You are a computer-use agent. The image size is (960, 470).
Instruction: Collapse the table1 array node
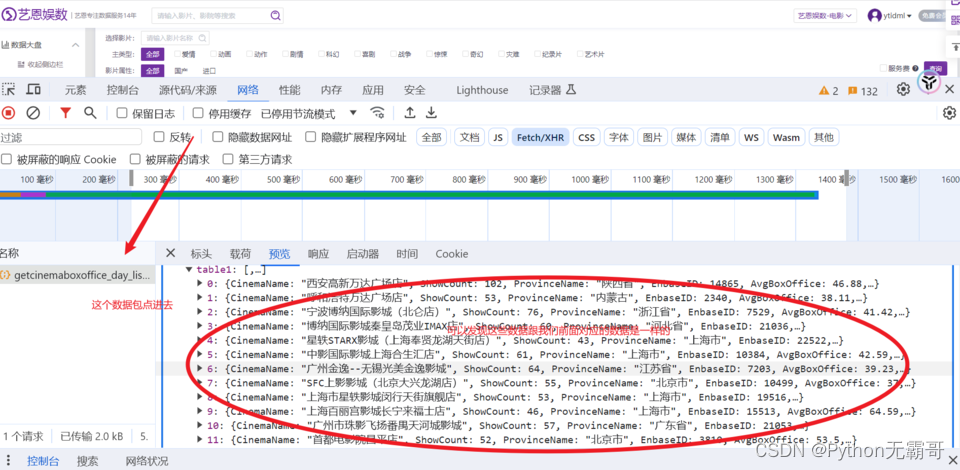pyautogui.click(x=189, y=269)
